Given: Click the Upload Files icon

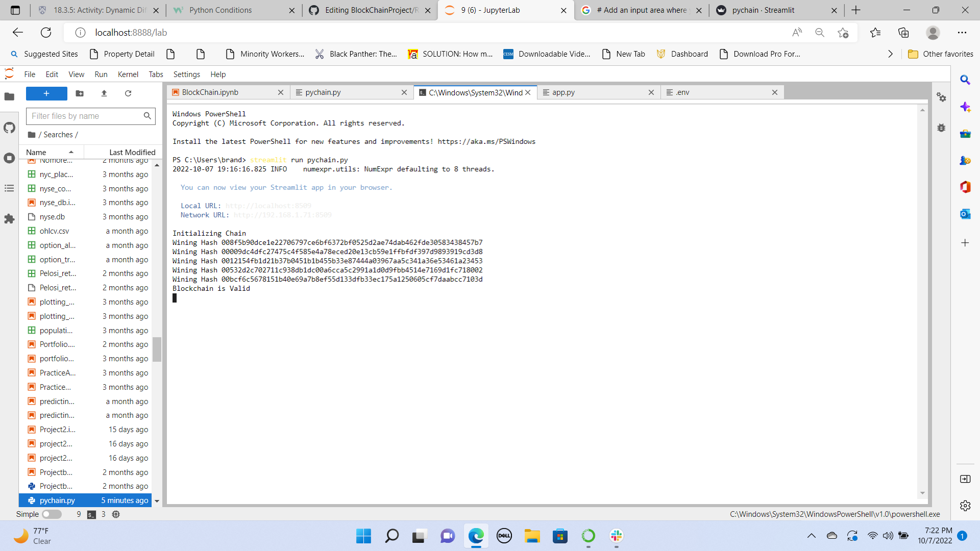Looking at the screenshot, I should pyautogui.click(x=104, y=93).
